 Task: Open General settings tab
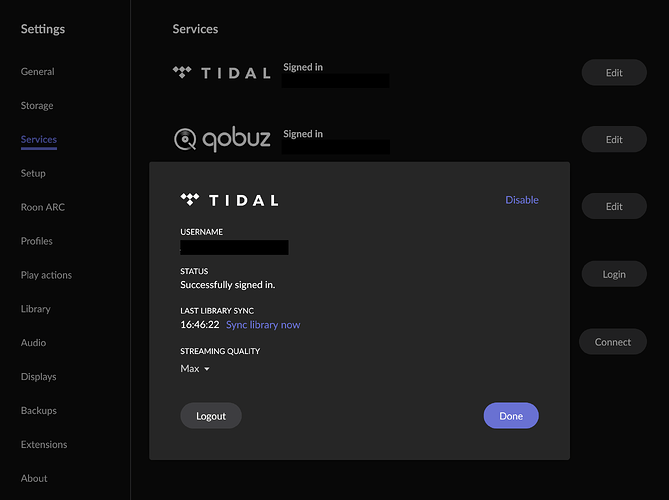37,72
